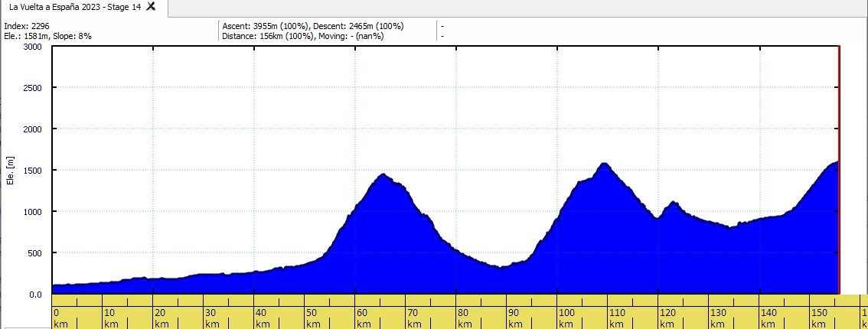Viewport: 868px width, 329px height.
Task: Click the 3000 elevation axis label
Action: [33, 47]
